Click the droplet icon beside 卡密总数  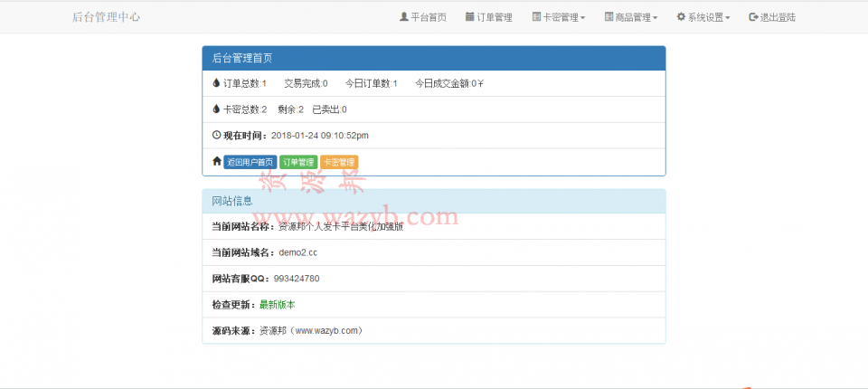[216, 109]
